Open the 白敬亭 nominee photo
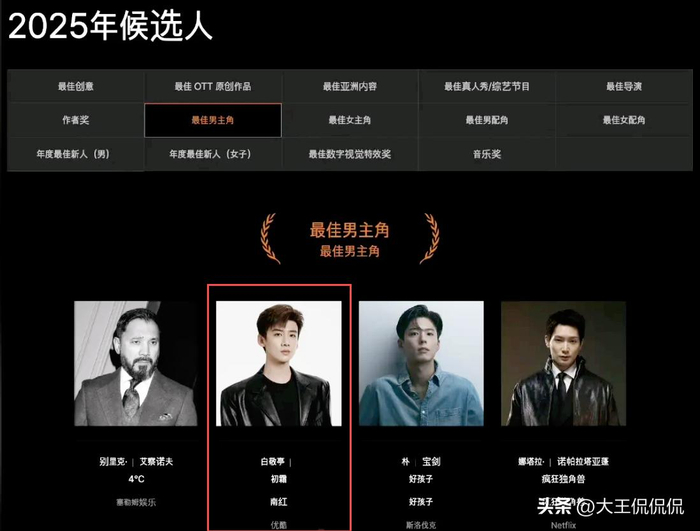 coord(279,364)
